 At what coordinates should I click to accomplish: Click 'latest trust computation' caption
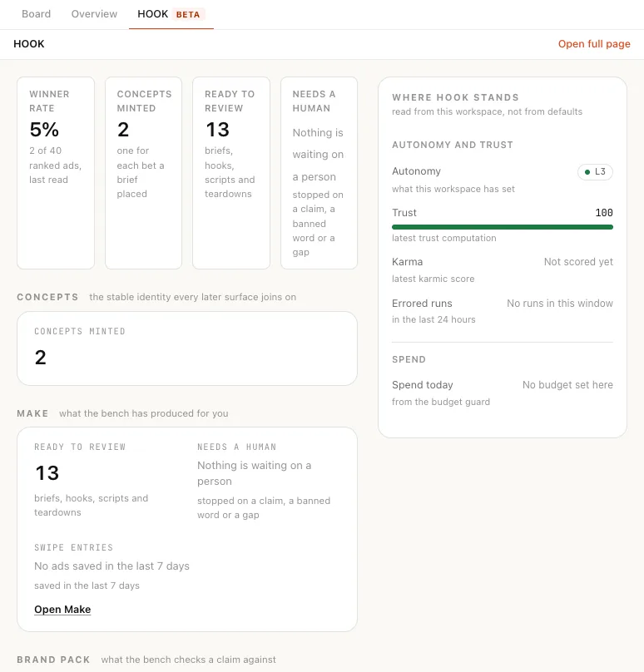click(x=443, y=239)
